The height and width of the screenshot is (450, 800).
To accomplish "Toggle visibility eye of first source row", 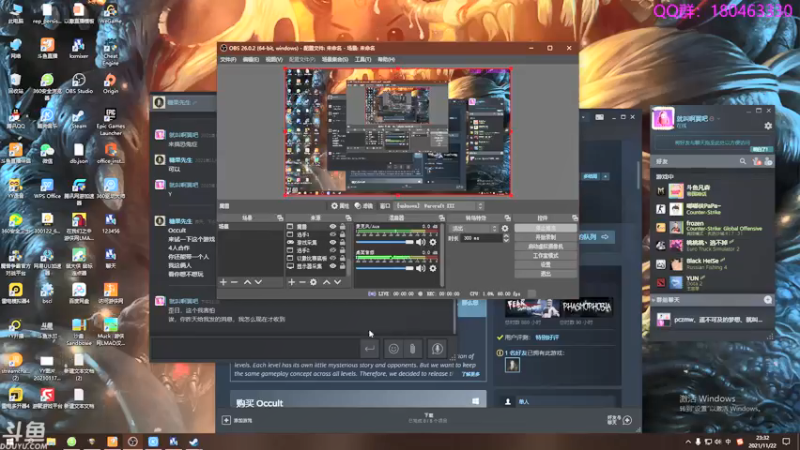I will 333,227.
